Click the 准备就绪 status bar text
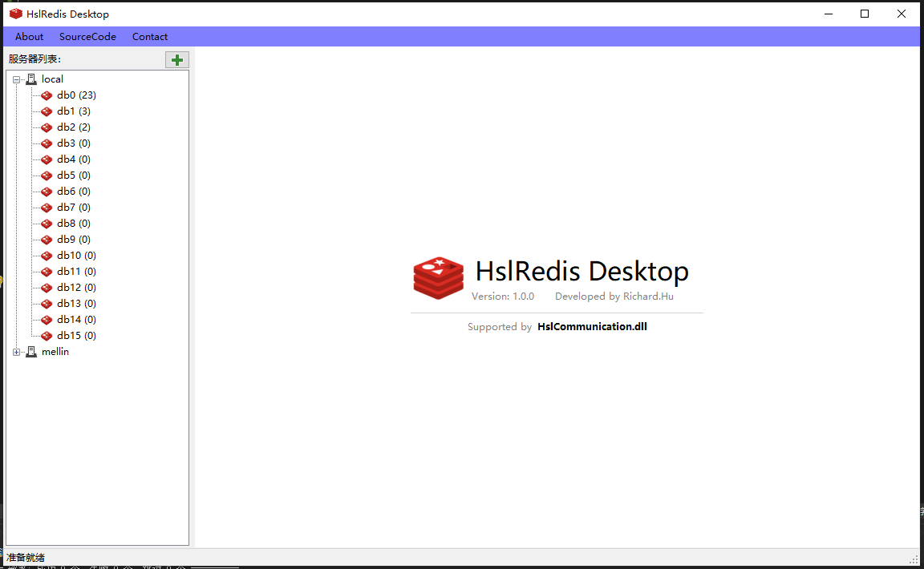This screenshot has height=569, width=924. 26,557
